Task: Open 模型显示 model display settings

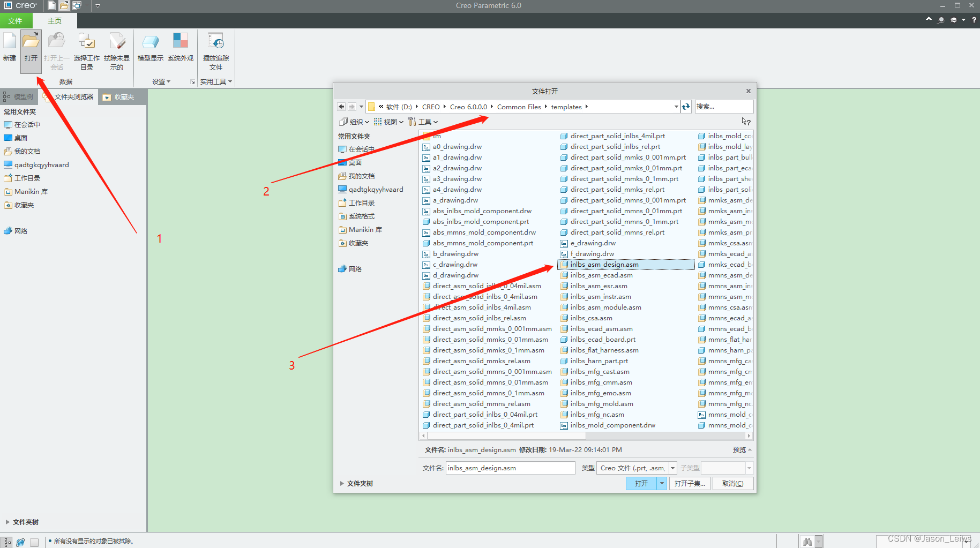Action: [151, 48]
